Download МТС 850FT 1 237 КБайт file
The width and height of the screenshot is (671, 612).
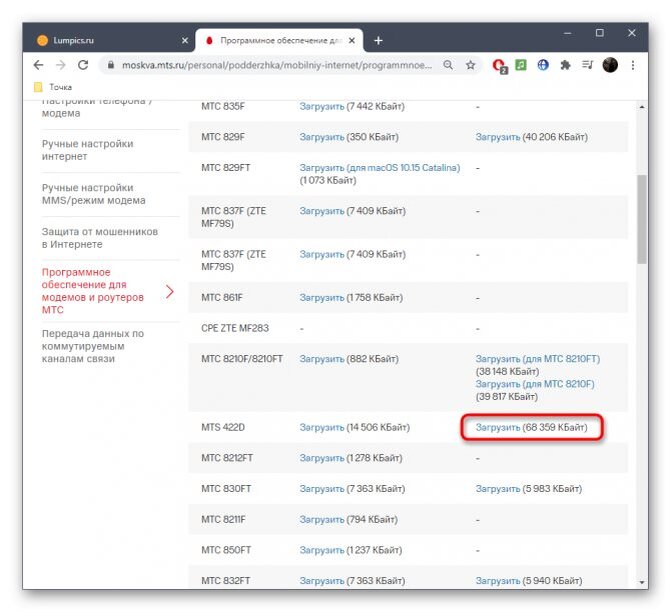(322, 550)
